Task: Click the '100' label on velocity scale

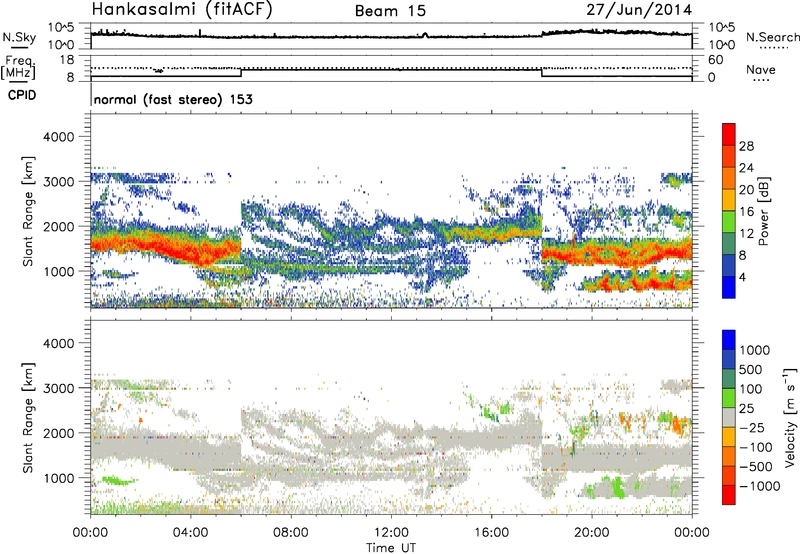Action: point(753,389)
